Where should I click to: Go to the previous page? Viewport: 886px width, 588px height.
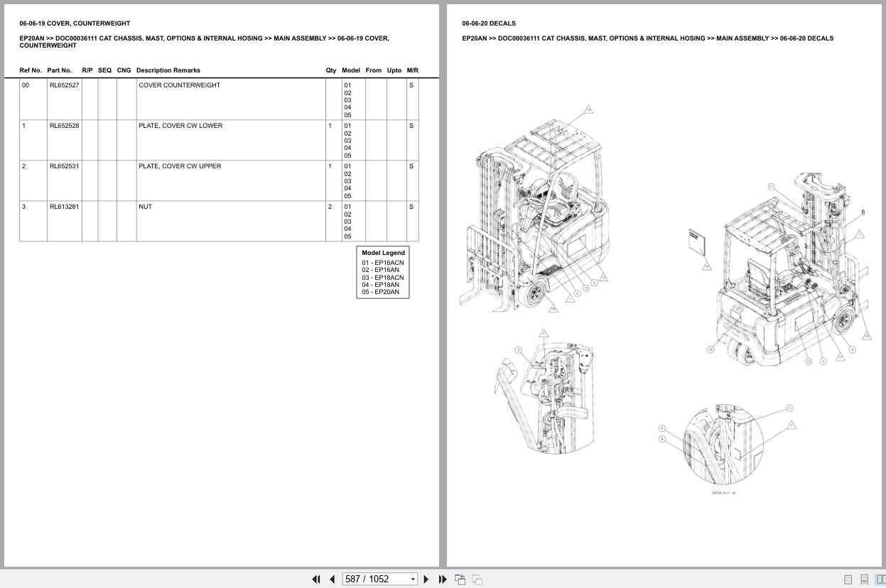point(332,579)
